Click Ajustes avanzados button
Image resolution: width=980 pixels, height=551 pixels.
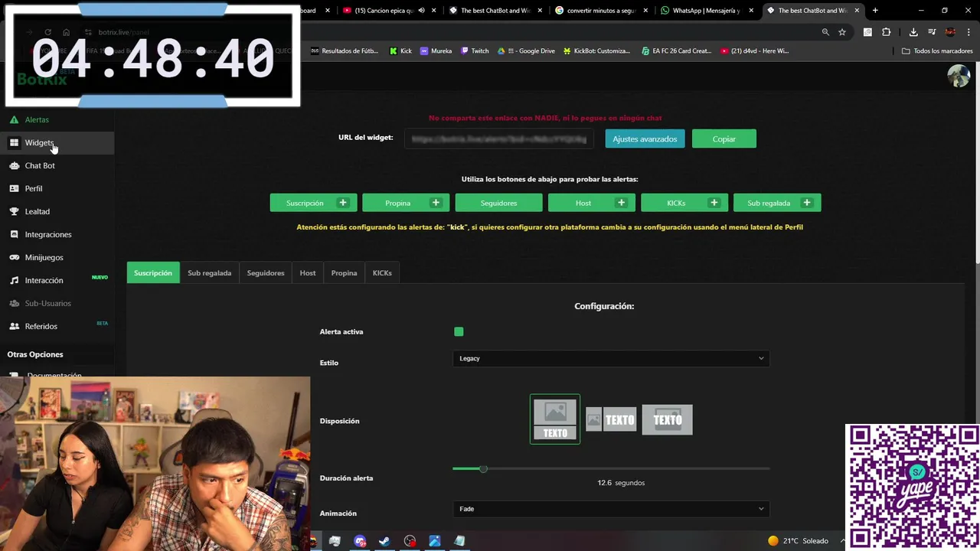645,139
